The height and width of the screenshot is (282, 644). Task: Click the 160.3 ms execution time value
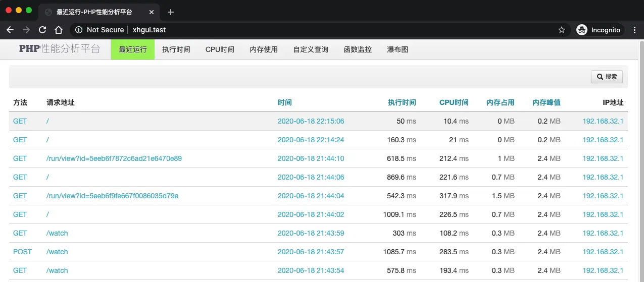click(x=402, y=140)
